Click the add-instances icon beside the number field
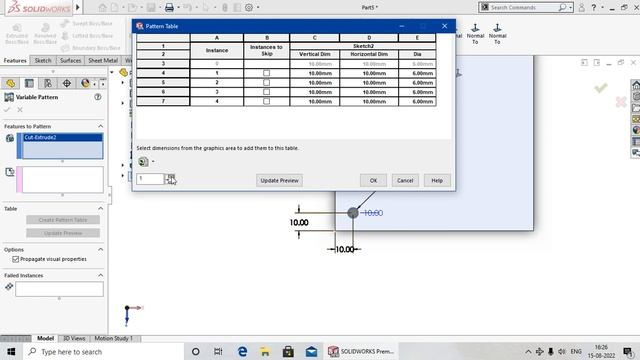 [171, 178]
